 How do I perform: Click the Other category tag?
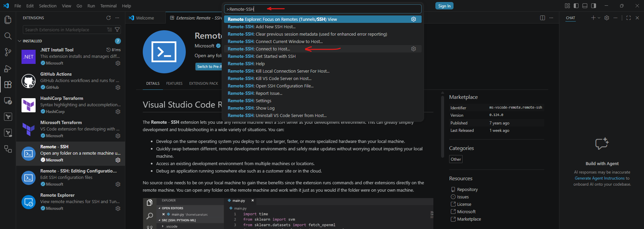click(456, 159)
